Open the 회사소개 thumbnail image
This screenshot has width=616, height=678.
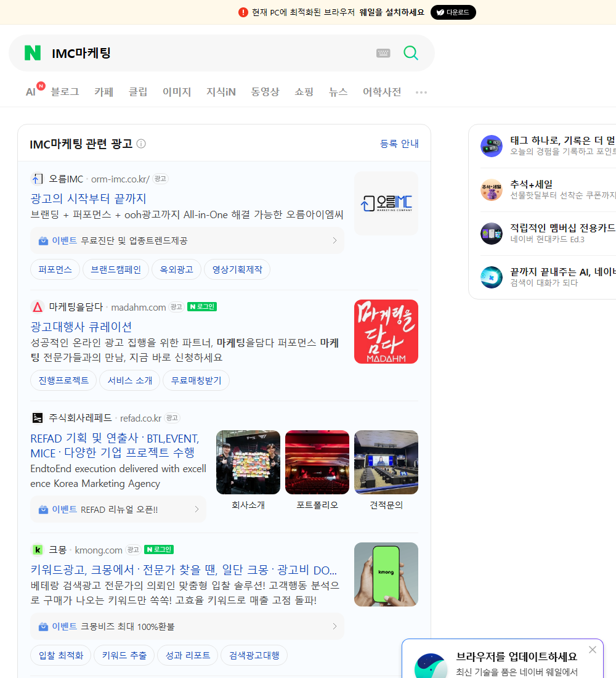(248, 462)
